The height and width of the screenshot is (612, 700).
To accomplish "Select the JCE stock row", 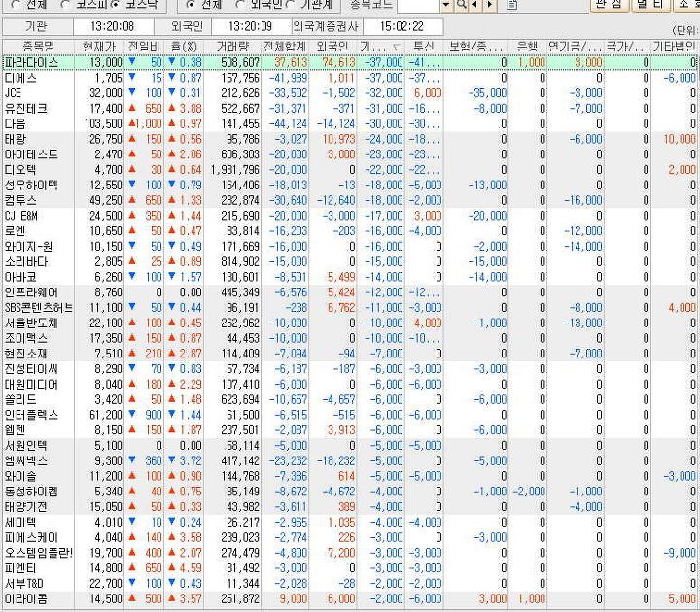I will pyautogui.click(x=350, y=93).
